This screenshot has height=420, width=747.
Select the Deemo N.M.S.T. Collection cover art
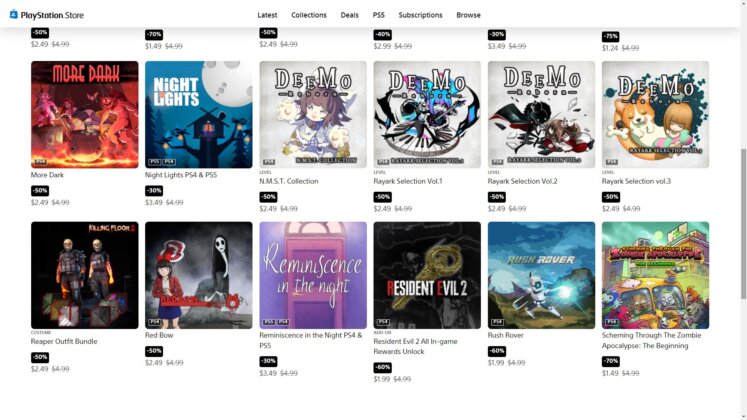click(313, 114)
